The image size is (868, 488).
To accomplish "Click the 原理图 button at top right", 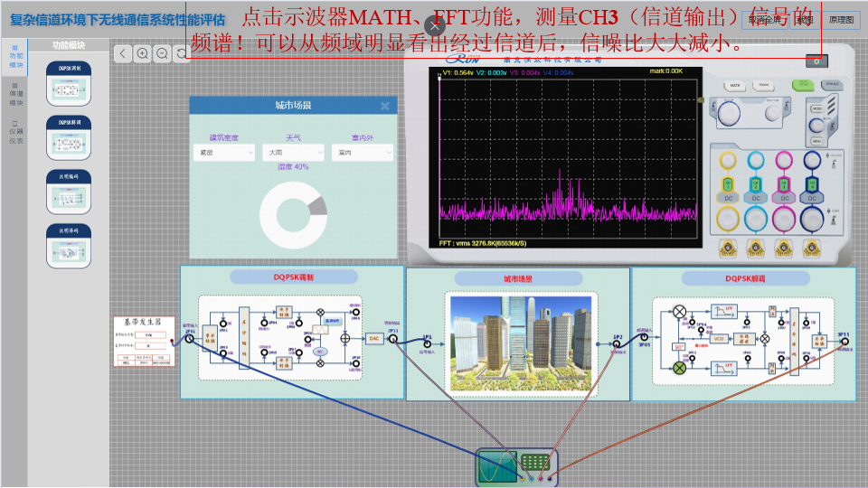I will [x=841, y=19].
